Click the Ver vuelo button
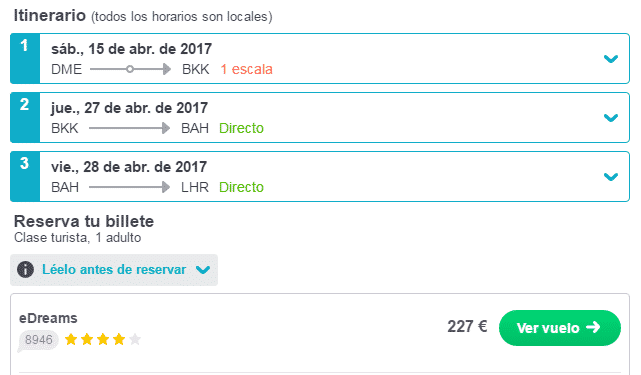The height and width of the screenshot is (375, 641). point(560,328)
